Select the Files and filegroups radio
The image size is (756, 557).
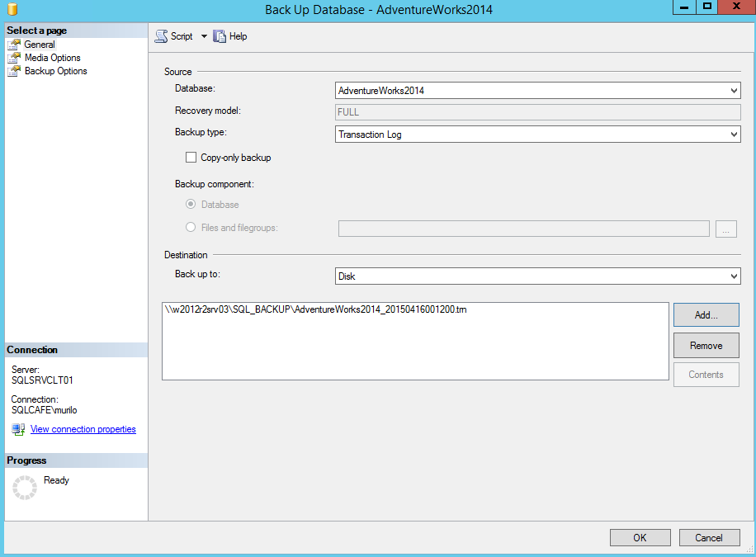(x=191, y=227)
